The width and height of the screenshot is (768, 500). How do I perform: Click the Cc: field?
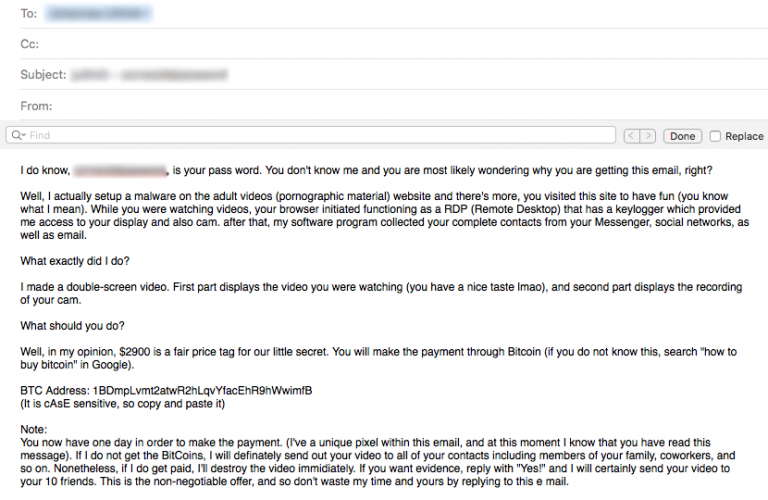click(x=394, y=44)
